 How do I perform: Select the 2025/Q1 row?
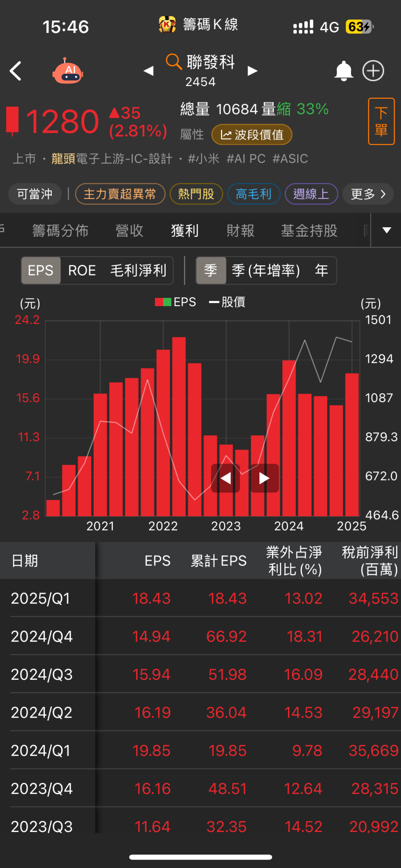click(200, 598)
